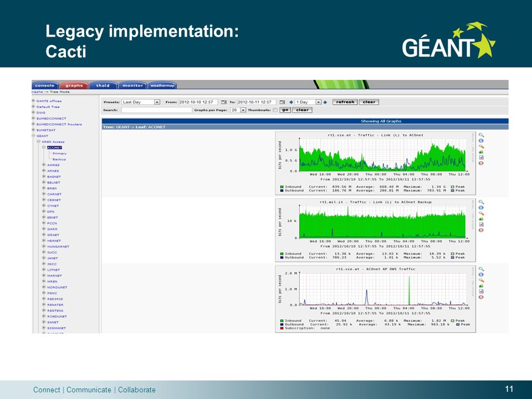Click the red circle icon for ACOnet link graph
This screenshot has width=532, height=399.
coord(481,163)
